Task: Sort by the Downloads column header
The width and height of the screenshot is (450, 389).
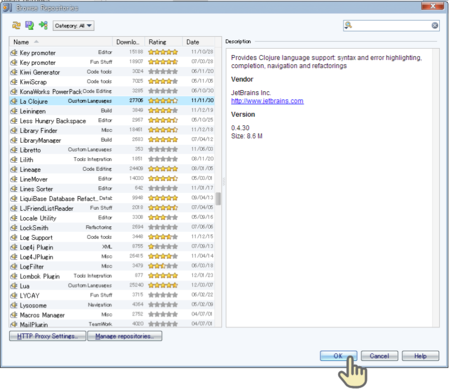Action: [129, 42]
